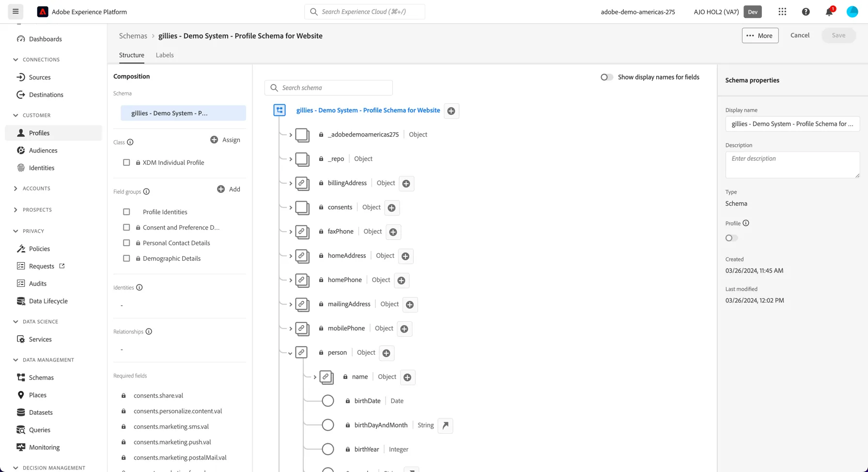Click the add icon next to mailingAddress
Image resolution: width=868 pixels, height=472 pixels.
pos(410,305)
